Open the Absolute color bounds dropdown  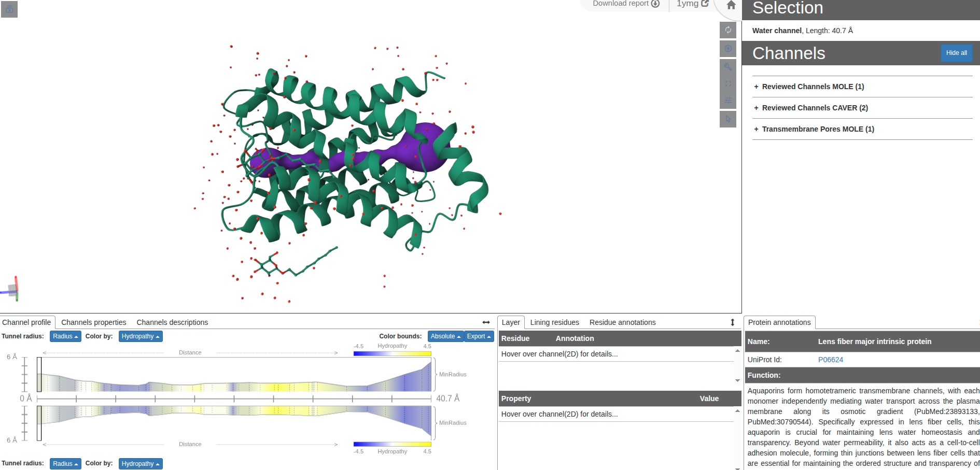point(445,336)
